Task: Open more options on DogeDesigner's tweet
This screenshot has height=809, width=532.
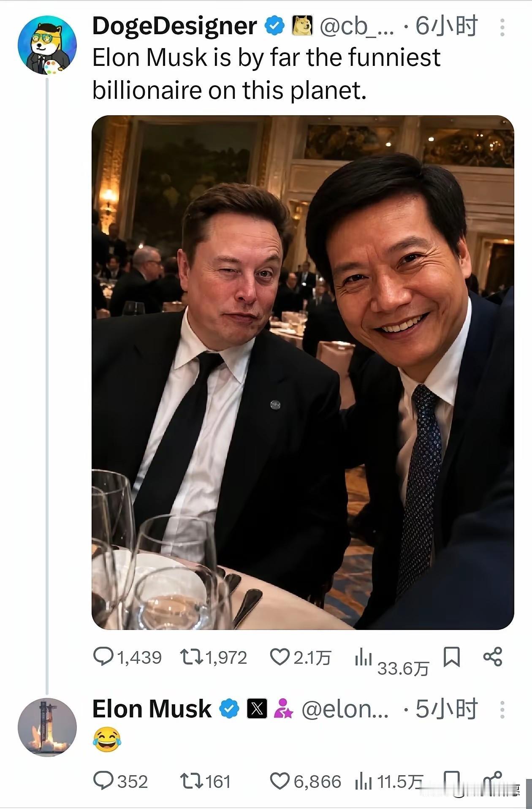Action: pos(502,27)
